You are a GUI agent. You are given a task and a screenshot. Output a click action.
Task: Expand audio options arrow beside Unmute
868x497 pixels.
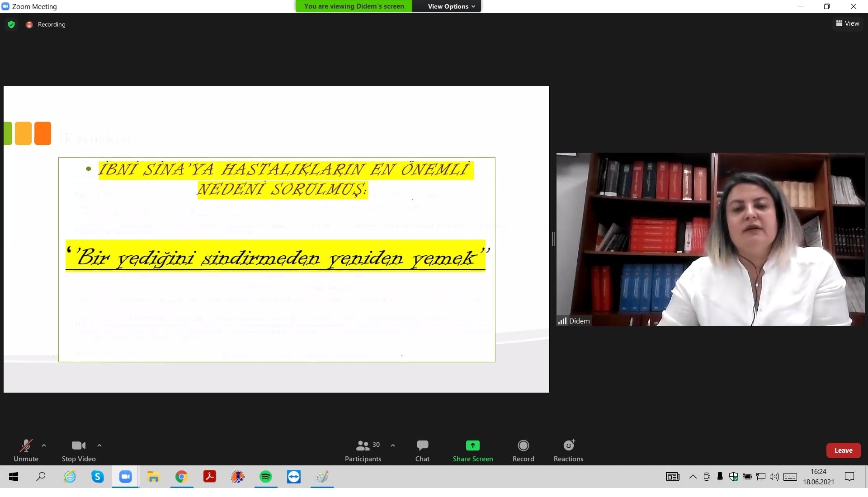(44, 445)
